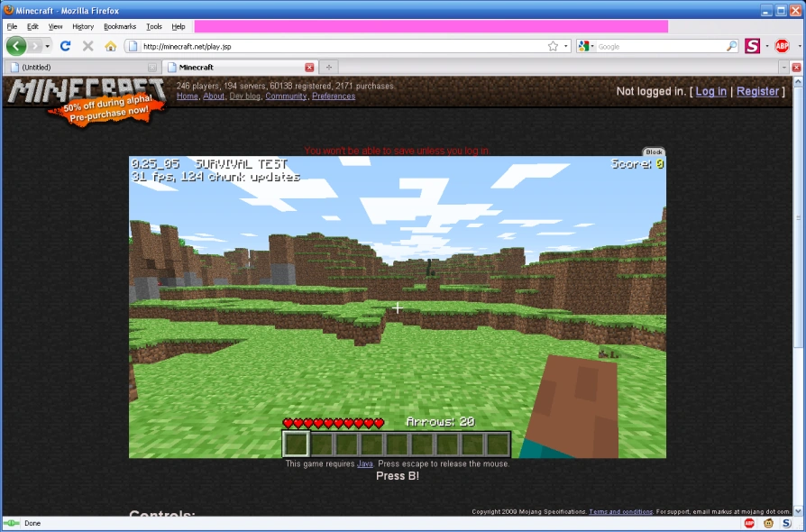Image resolution: width=806 pixels, height=532 pixels.
Task: Open the dropdown beside the S icon
Action: tap(767, 46)
